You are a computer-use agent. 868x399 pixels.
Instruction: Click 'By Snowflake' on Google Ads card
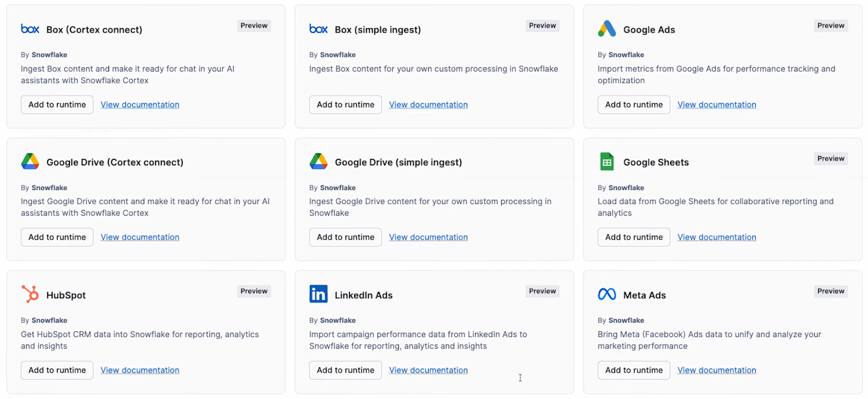[x=621, y=55]
